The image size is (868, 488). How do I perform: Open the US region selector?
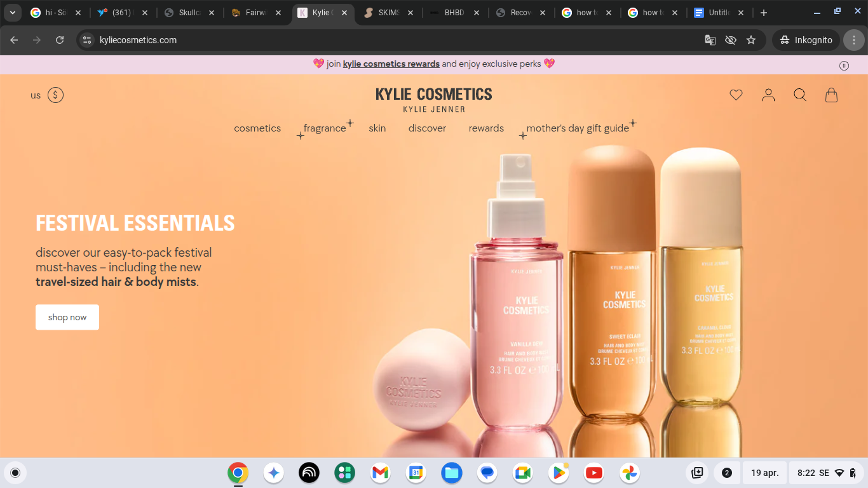[36, 95]
